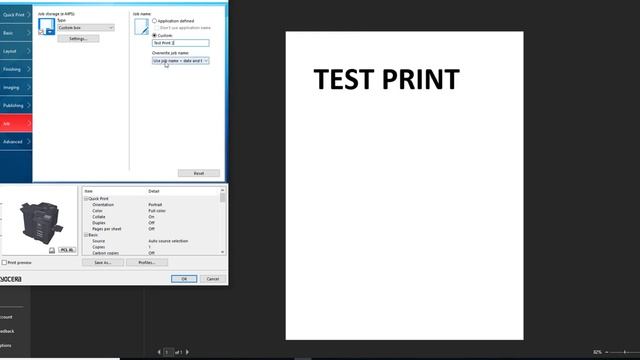Click the zoom slider in Word preview
640x360 pixels.
click(625, 352)
